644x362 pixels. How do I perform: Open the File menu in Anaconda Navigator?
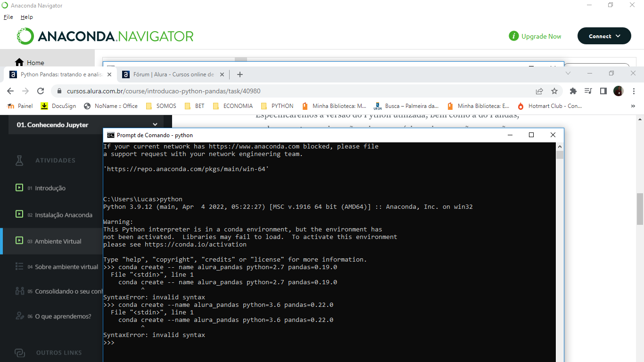(x=8, y=17)
